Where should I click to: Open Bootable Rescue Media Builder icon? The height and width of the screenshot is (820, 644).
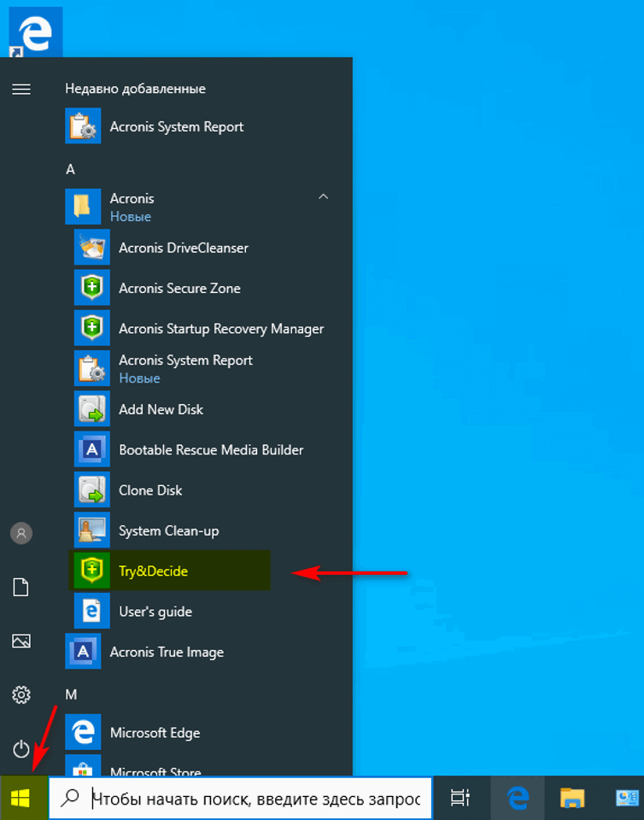click(x=92, y=448)
